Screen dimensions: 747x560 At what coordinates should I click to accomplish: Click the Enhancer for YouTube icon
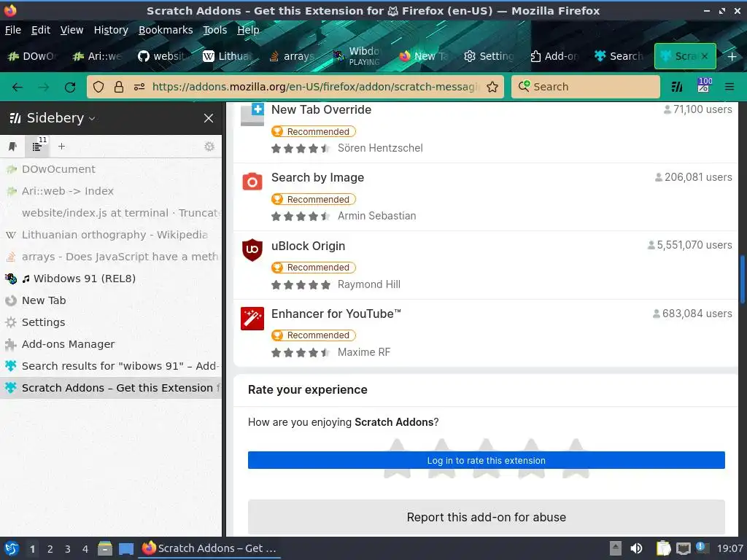(252, 319)
